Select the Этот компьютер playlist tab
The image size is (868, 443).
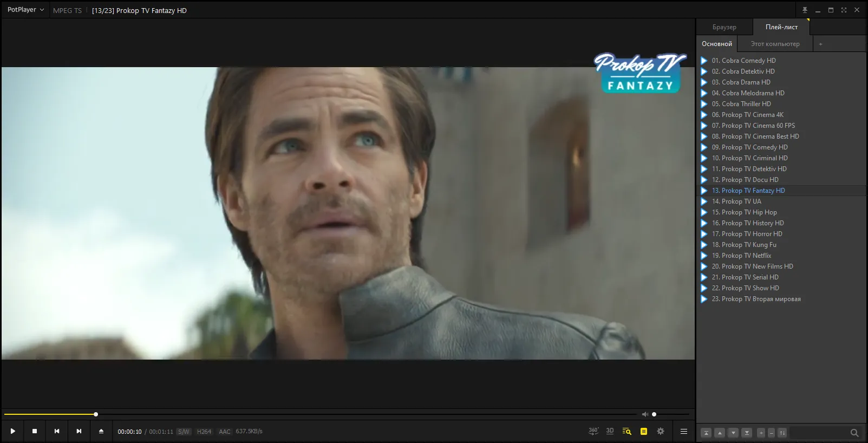[775, 44]
